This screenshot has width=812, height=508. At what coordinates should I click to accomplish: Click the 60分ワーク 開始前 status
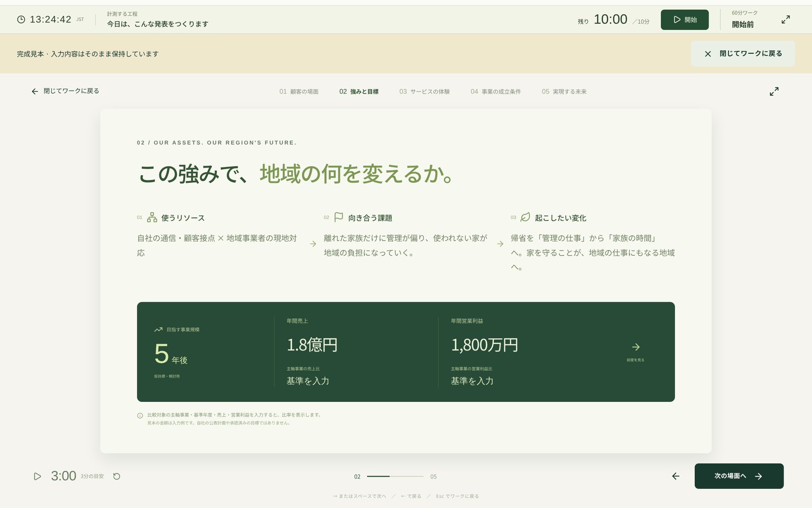(x=745, y=19)
